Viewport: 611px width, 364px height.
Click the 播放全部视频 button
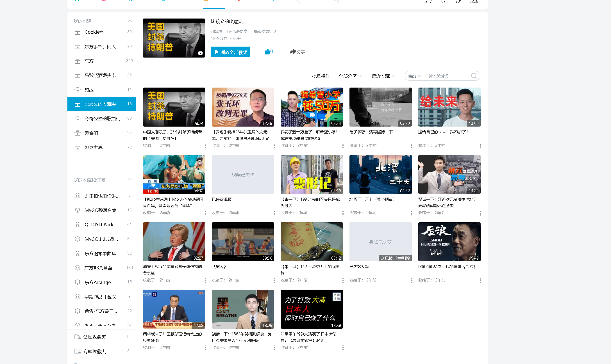(231, 52)
